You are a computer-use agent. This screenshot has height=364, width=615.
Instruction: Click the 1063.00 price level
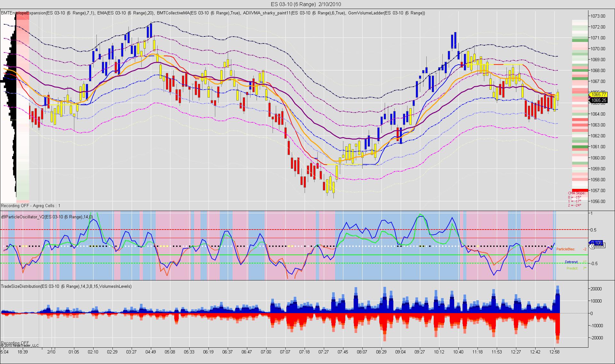598,125
